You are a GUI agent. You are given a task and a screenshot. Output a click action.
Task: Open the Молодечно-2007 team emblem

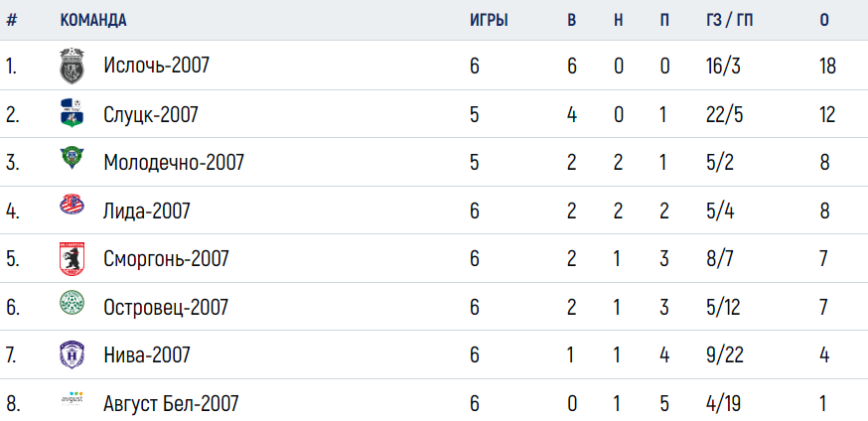pos(72,158)
